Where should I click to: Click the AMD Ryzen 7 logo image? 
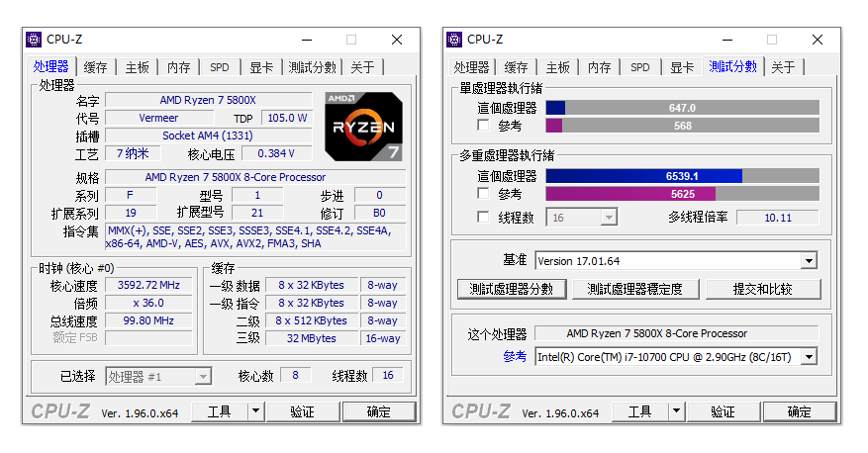[363, 126]
